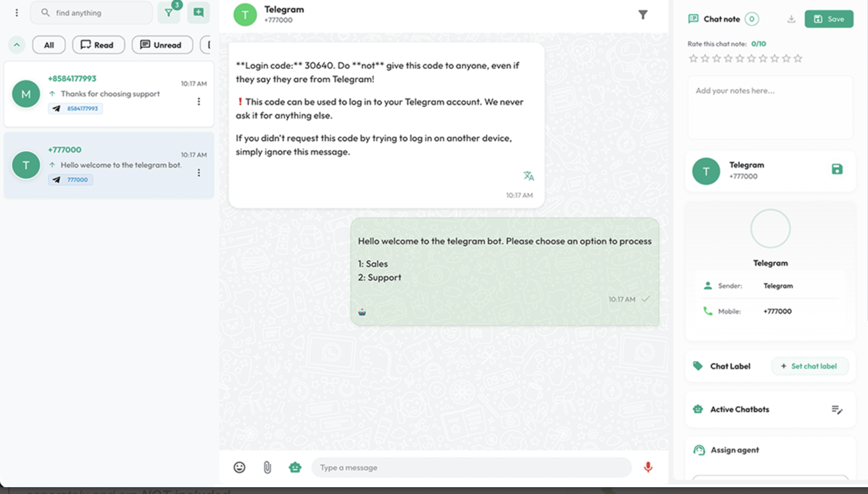Click the find anything search field
Image resolution: width=868 pixels, height=494 pixels.
pyautogui.click(x=91, y=13)
